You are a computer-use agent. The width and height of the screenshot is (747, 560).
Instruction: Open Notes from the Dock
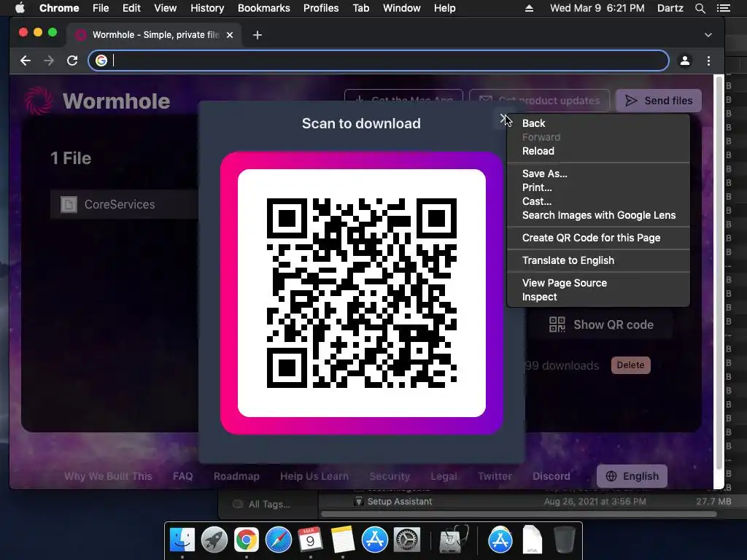pyautogui.click(x=342, y=540)
